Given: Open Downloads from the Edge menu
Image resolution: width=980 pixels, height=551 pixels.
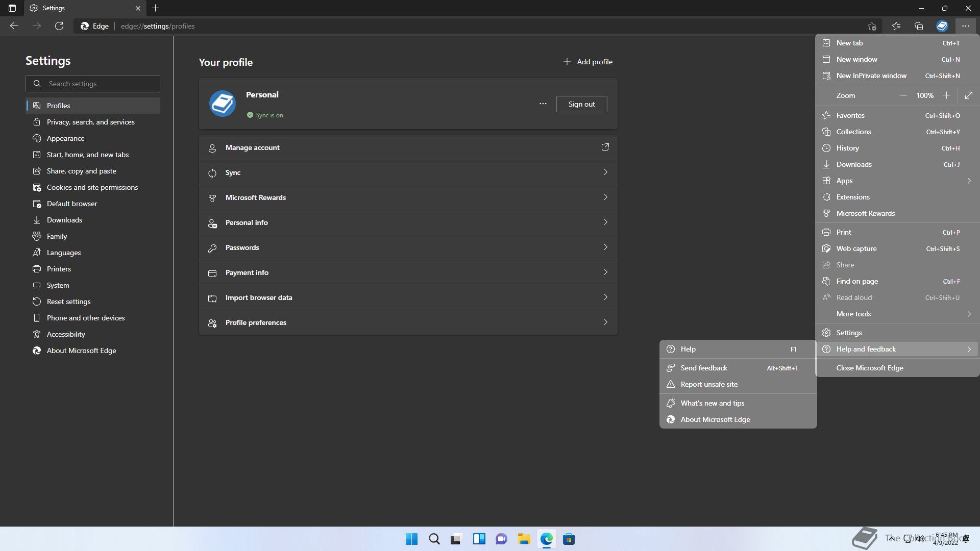Looking at the screenshot, I should click(x=897, y=164).
